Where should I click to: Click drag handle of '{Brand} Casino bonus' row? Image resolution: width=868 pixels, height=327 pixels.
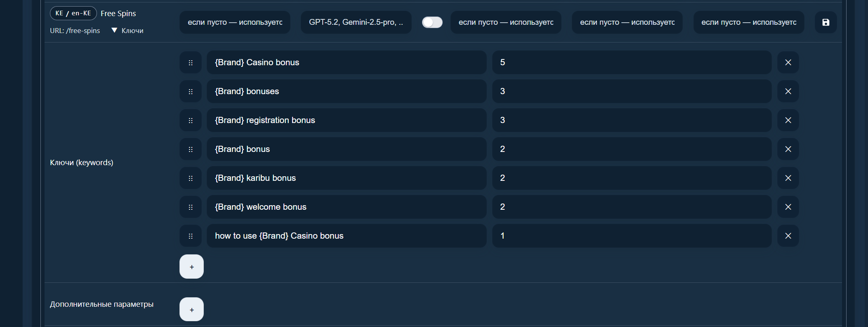click(x=191, y=62)
